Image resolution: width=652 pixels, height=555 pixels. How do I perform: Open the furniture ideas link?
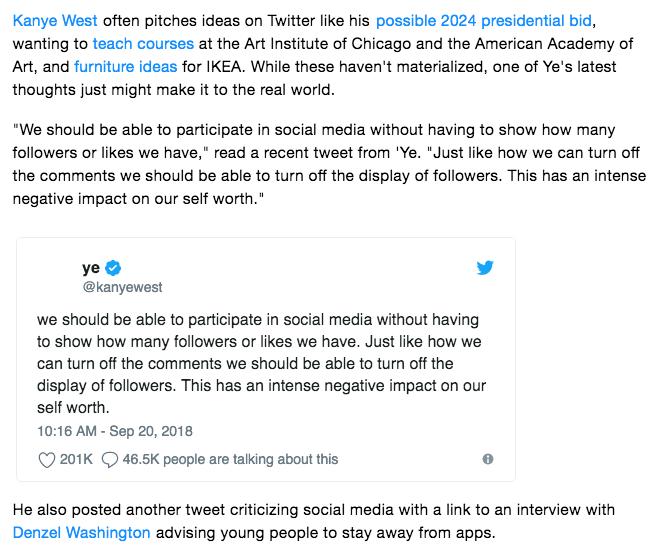[126, 67]
